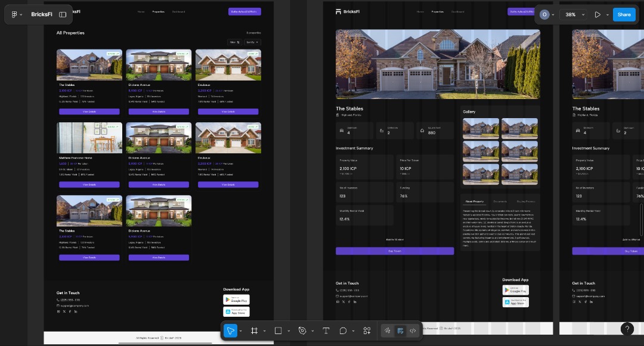Click the App Store badge in middle frame
The width and height of the screenshot is (644, 346).
[x=515, y=302]
